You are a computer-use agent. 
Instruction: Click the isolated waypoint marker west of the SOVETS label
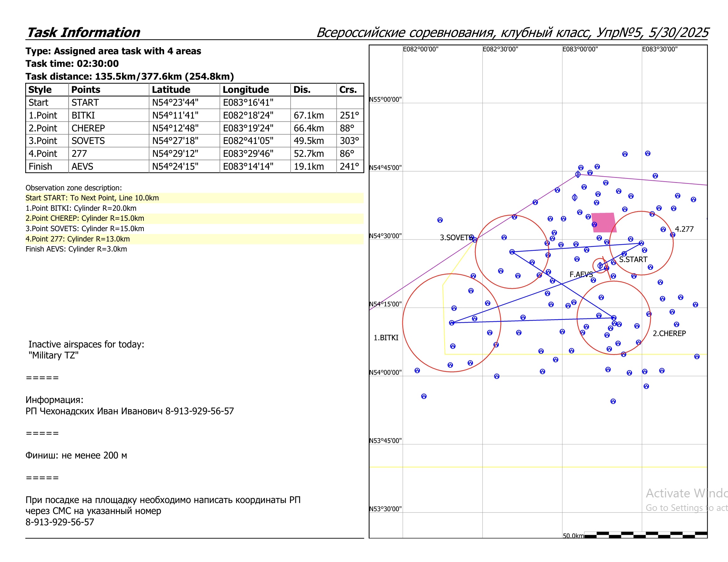pyautogui.click(x=440, y=220)
